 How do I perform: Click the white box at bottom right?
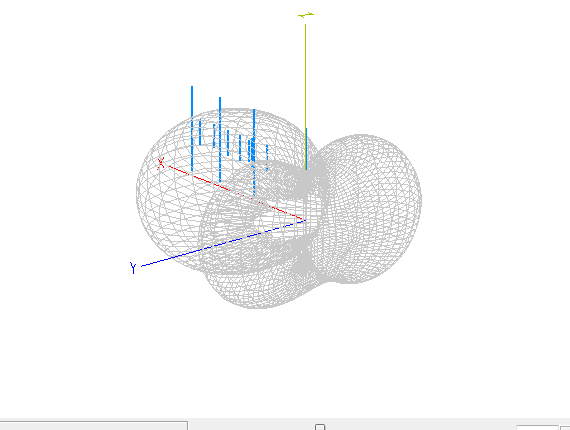tap(537, 427)
